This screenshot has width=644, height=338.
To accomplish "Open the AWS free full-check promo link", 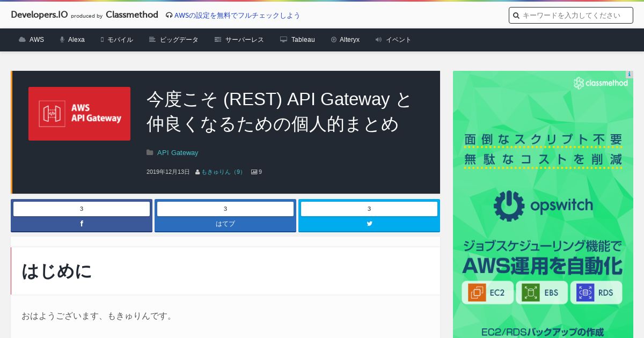I will tap(237, 16).
